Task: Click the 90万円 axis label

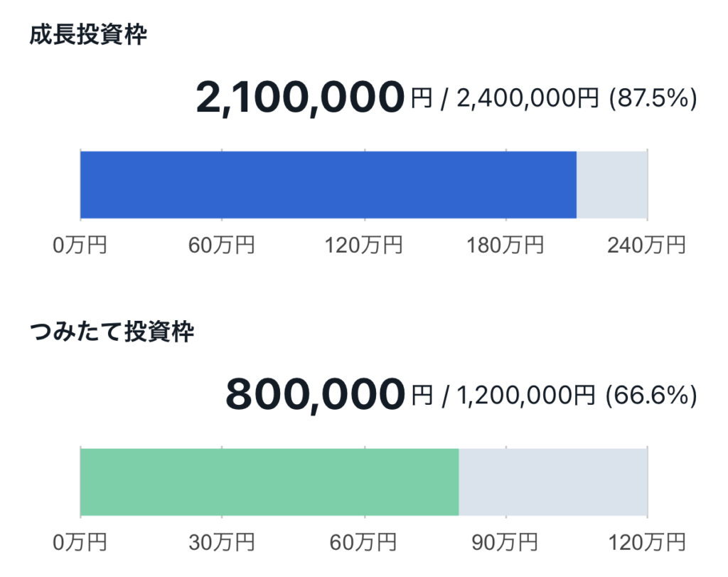Action: pyautogui.click(x=505, y=542)
